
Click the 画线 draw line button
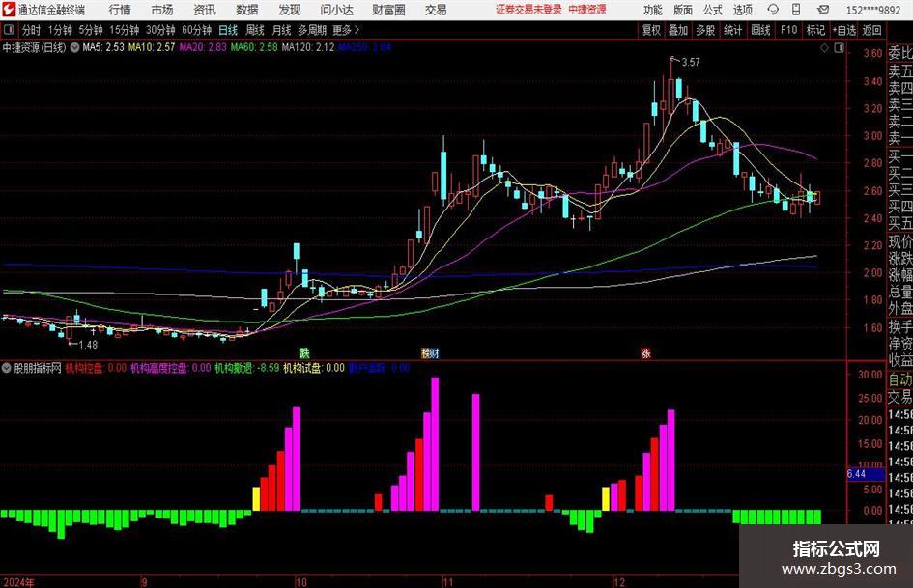point(760,30)
